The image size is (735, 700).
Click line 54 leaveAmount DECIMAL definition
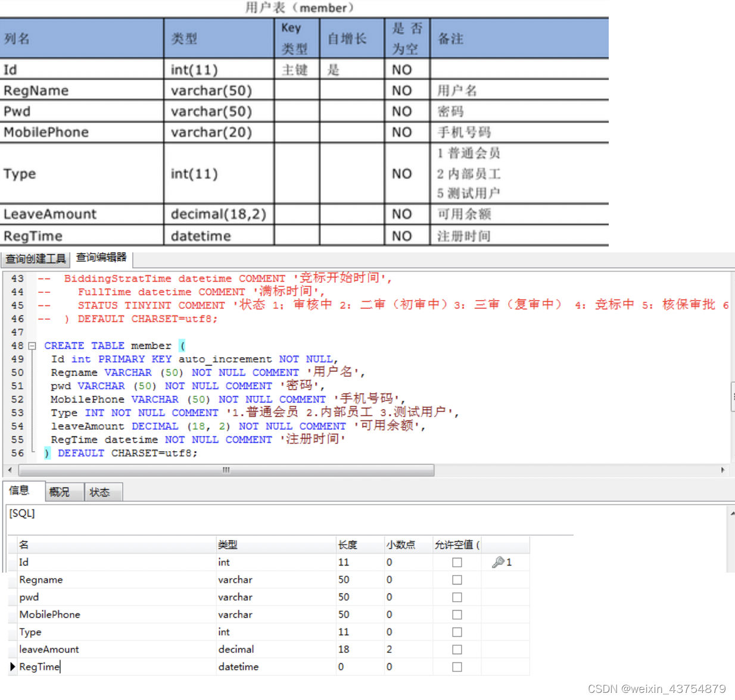(238, 426)
